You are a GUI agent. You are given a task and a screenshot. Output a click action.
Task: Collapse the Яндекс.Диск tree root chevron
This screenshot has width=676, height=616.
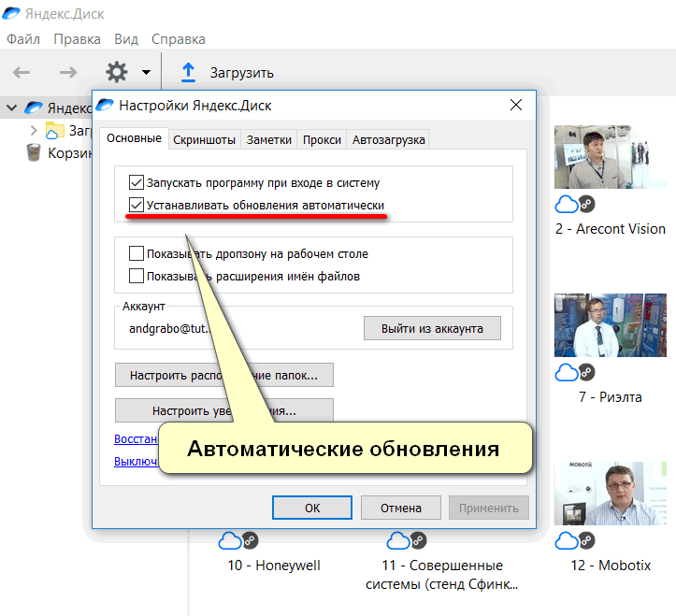(x=11, y=107)
